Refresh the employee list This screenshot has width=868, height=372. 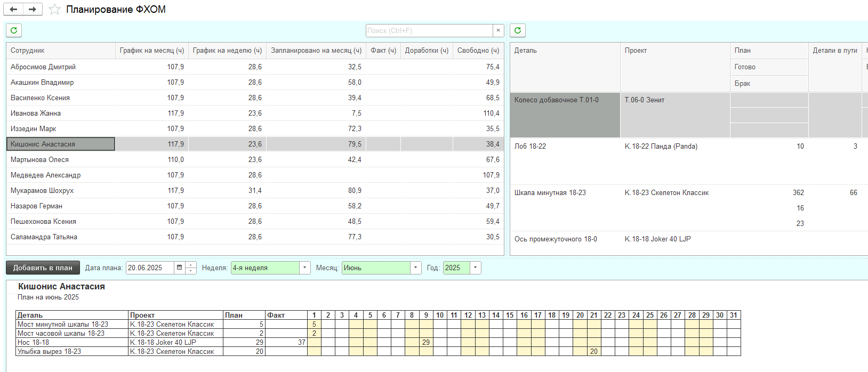(14, 30)
